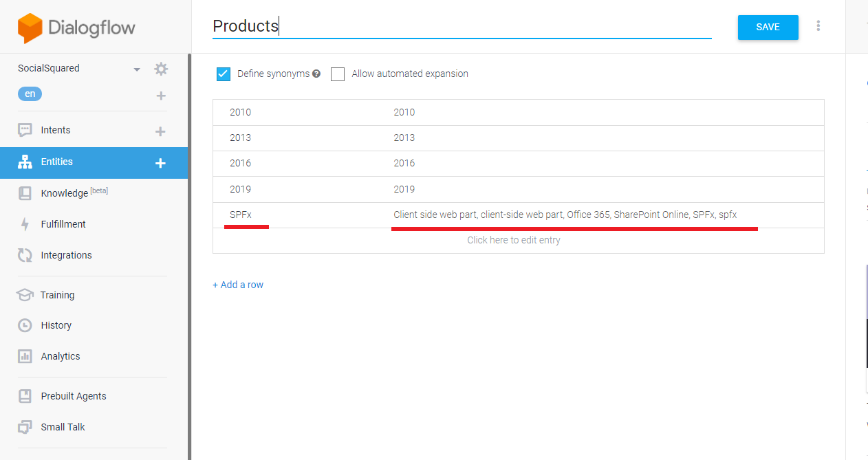This screenshot has height=460, width=868.
Task: Expand the SocialSquared agent dropdown
Action: [137, 69]
